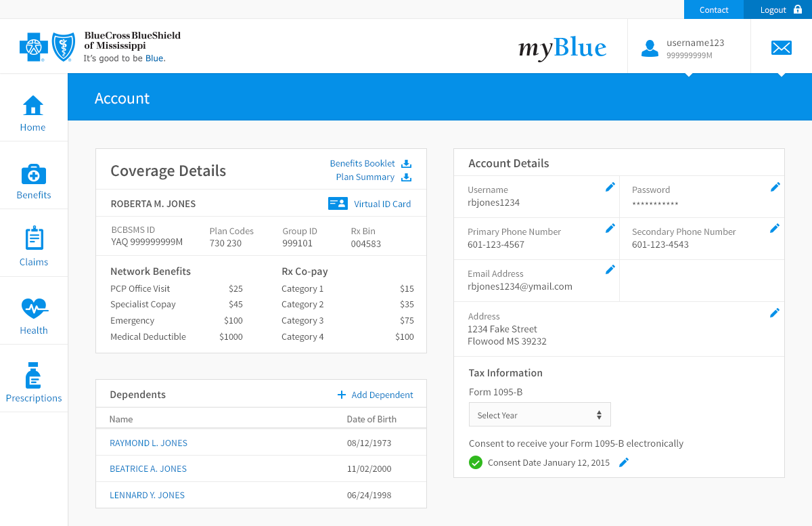
Task: Add a new dependent
Action: click(375, 395)
